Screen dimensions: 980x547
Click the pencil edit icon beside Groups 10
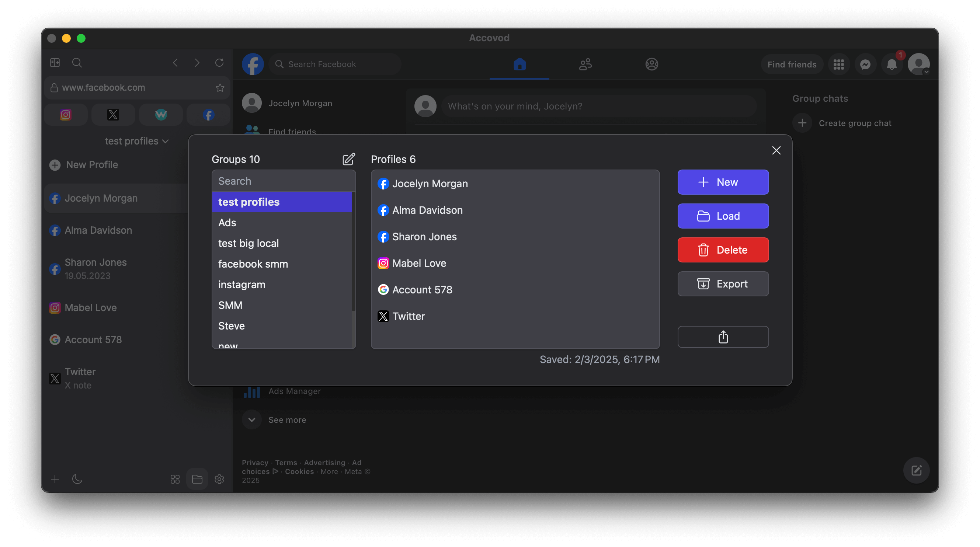click(349, 159)
